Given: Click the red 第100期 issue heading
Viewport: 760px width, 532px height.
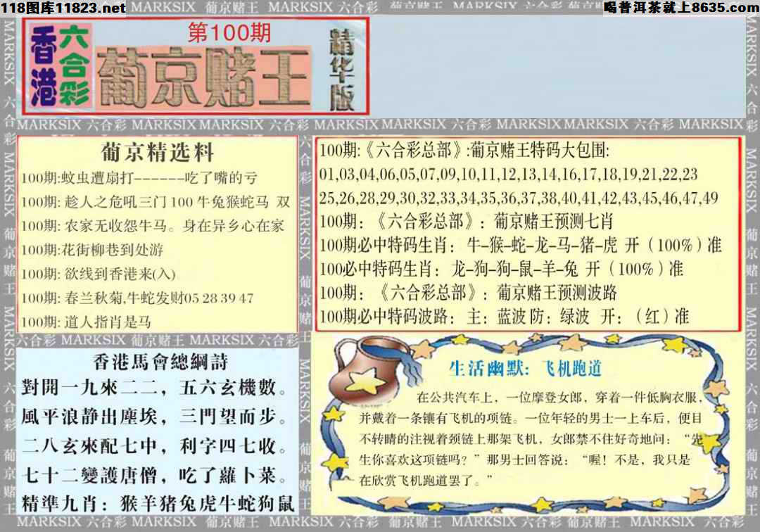Looking at the screenshot, I should 229,33.
